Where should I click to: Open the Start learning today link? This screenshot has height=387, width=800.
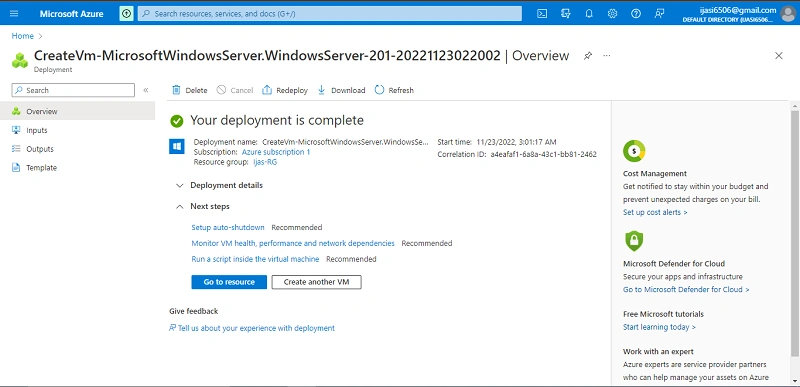click(x=659, y=327)
